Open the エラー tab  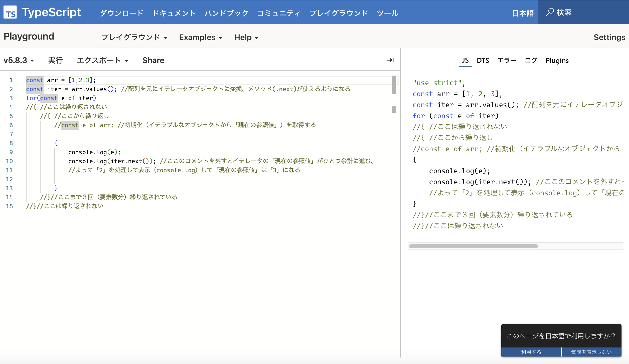point(507,60)
